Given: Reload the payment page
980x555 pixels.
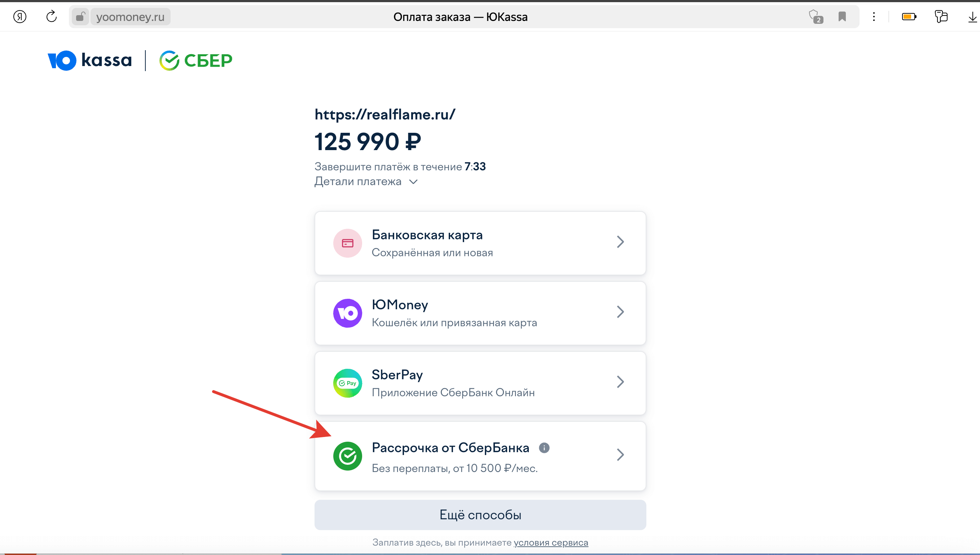Looking at the screenshot, I should pos(52,17).
